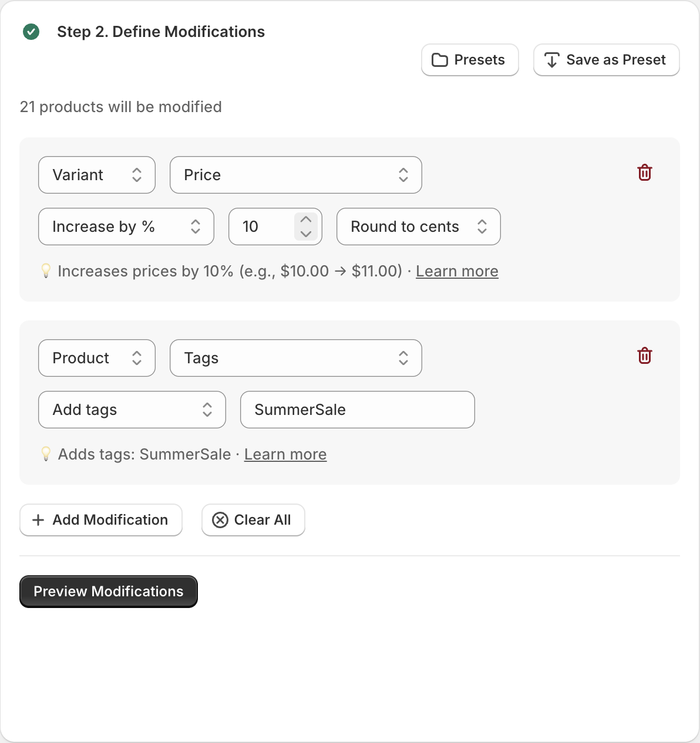
Task: Decrement the percentage value with down arrow
Action: (x=306, y=234)
